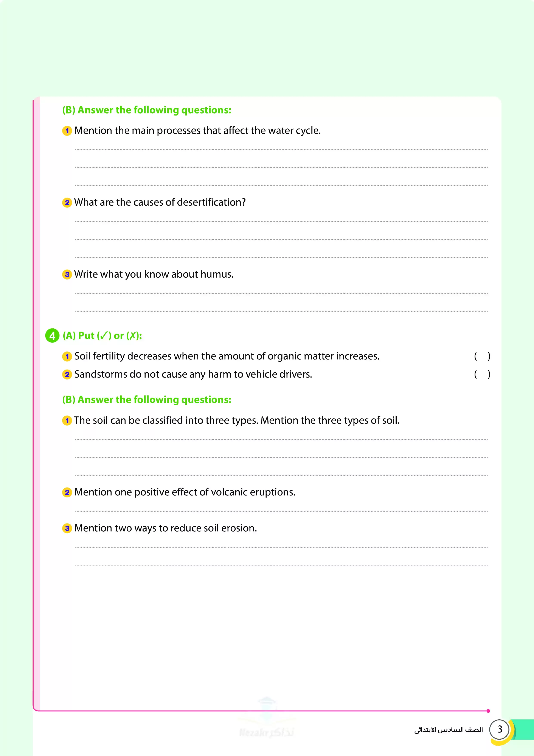Click the "(A) Put (✓) or (✗):" heading

pos(102,336)
